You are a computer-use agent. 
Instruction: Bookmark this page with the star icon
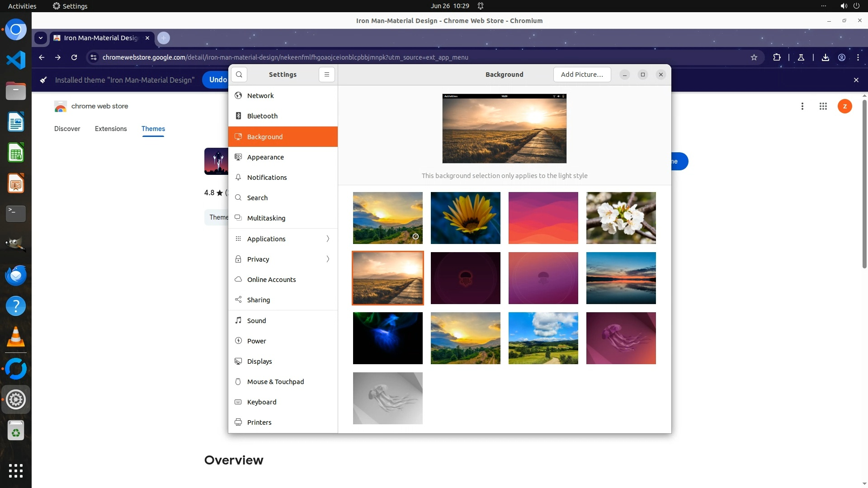[x=754, y=57]
